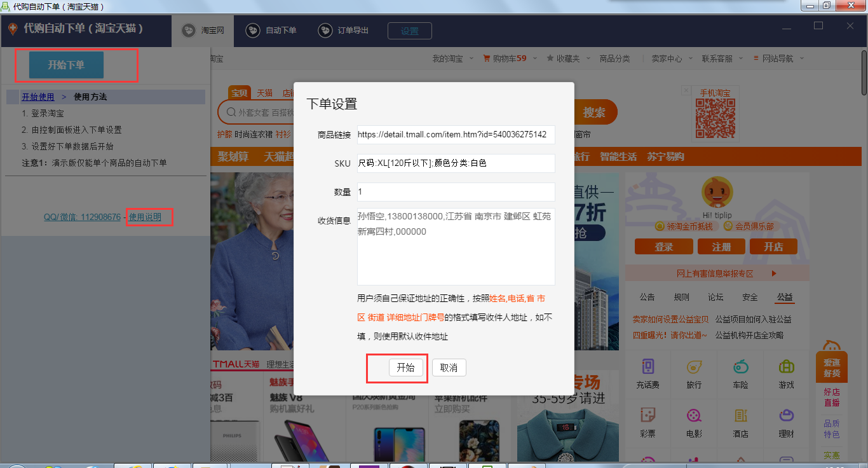Click the star icon next to 收藏夹

pyautogui.click(x=550, y=59)
